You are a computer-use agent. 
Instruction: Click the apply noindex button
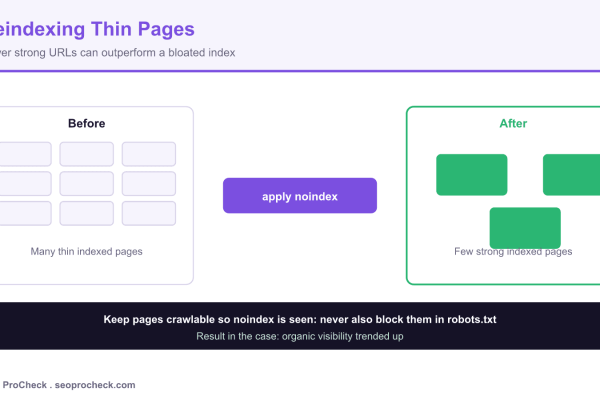300,196
